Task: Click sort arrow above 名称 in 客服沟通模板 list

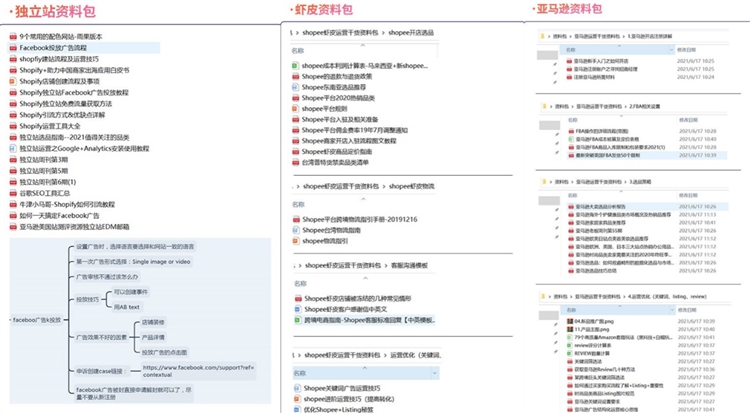Action: pyautogui.click(x=365, y=278)
